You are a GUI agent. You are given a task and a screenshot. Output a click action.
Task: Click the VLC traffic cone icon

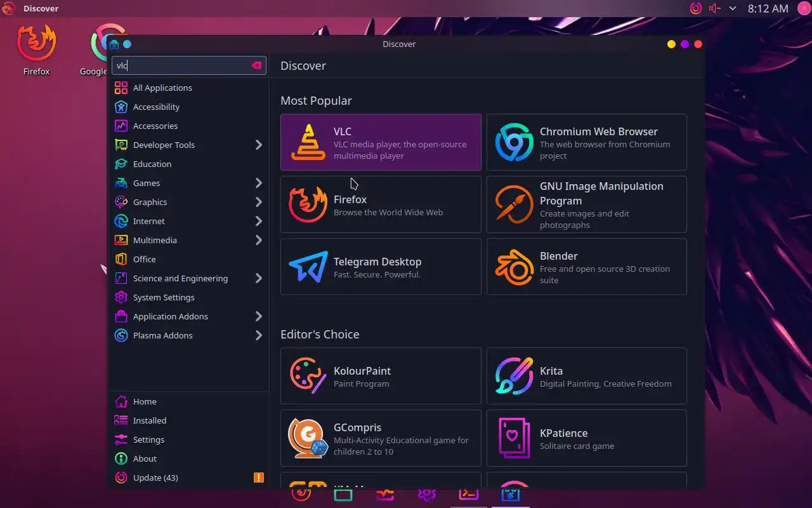point(308,142)
